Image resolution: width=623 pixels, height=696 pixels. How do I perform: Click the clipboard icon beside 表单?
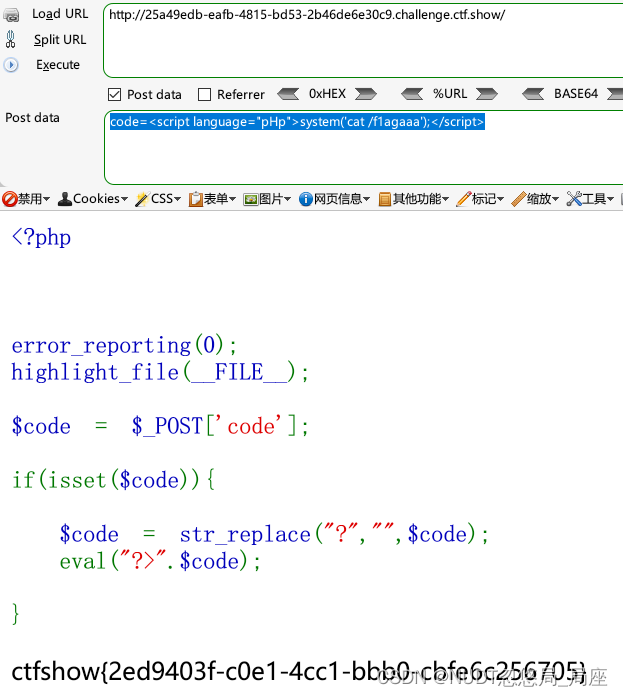(x=195, y=199)
